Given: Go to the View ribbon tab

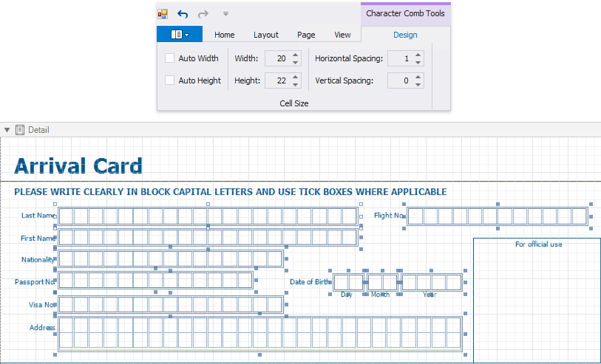Looking at the screenshot, I should 342,35.
